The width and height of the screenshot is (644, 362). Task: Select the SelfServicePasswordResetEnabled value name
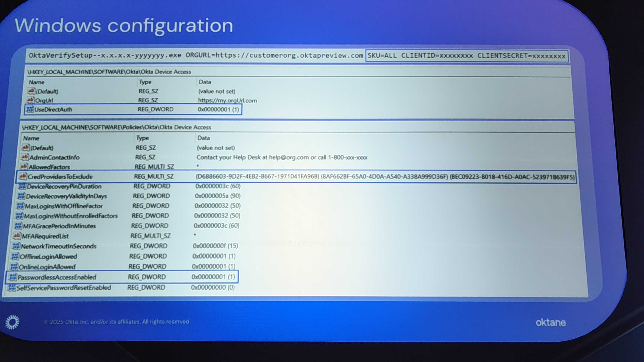tap(64, 288)
